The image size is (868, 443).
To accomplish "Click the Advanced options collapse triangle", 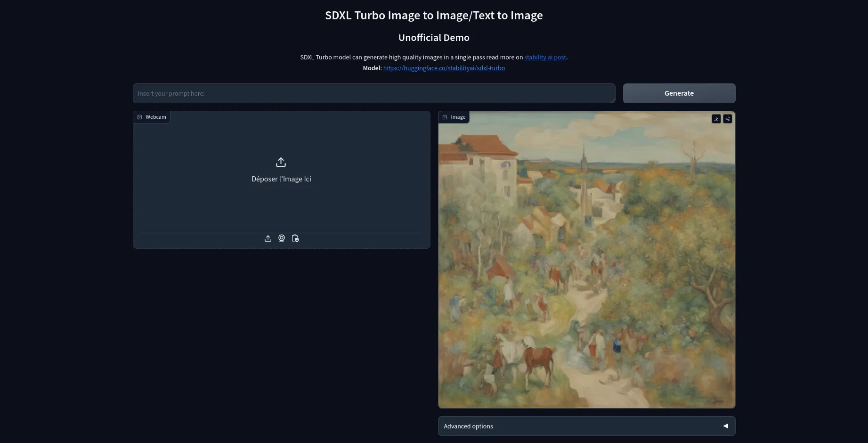I will pos(725,426).
